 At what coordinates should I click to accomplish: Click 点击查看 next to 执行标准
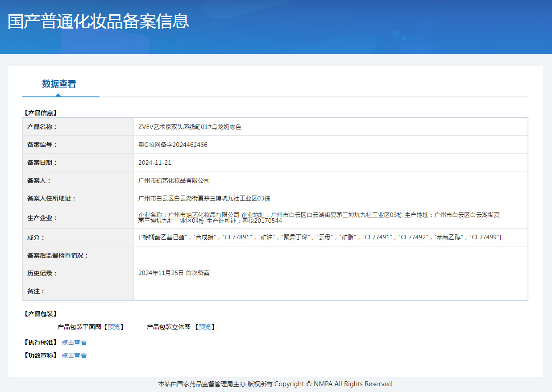click(74, 342)
